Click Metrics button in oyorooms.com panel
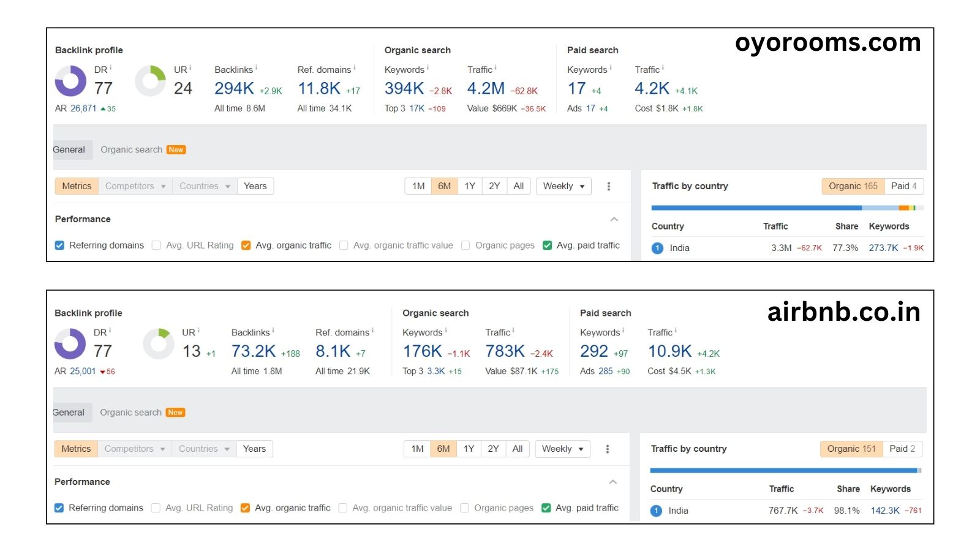Screen dimensions: 980x551 click(x=77, y=186)
